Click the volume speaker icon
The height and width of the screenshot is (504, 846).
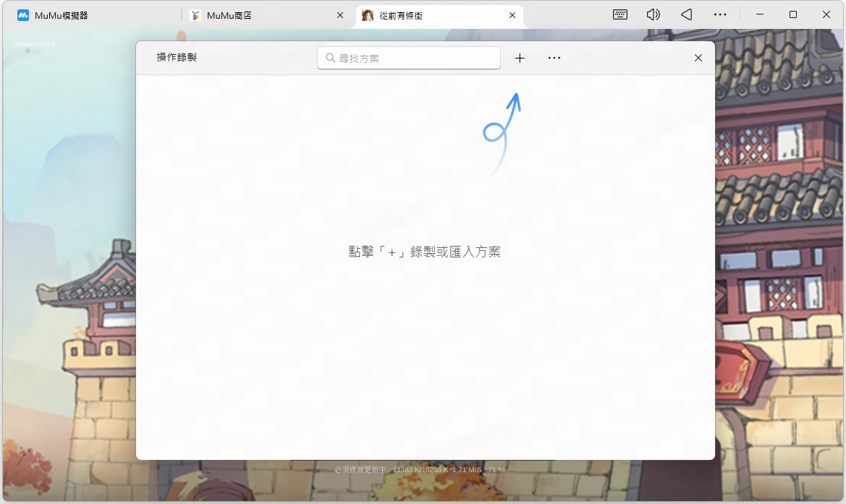(x=653, y=14)
